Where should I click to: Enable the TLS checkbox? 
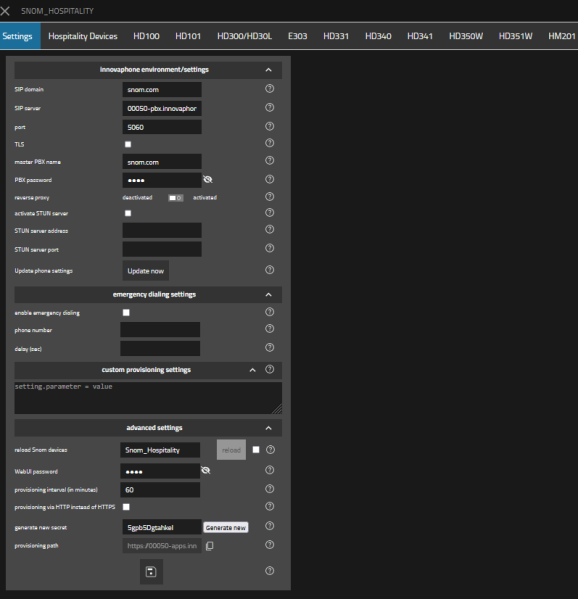128,144
